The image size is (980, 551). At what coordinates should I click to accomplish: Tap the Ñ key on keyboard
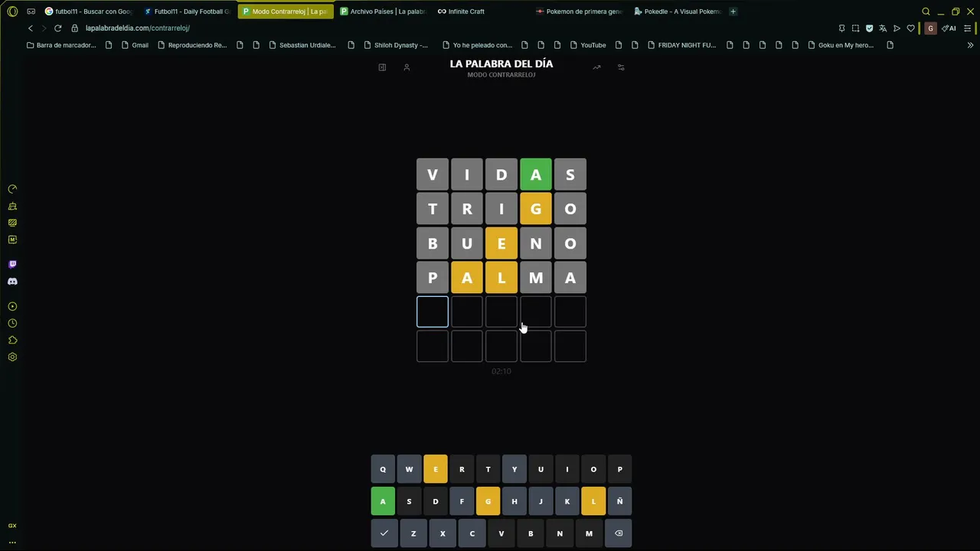[619, 501]
